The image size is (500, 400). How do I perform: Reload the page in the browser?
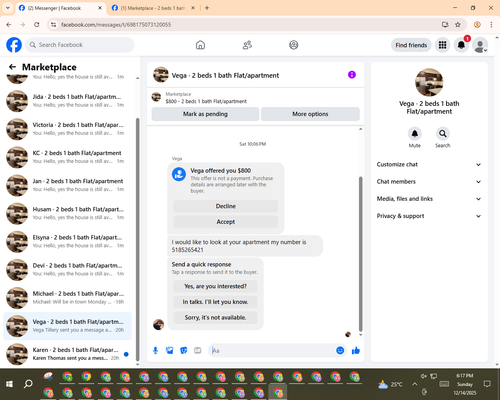(37, 24)
